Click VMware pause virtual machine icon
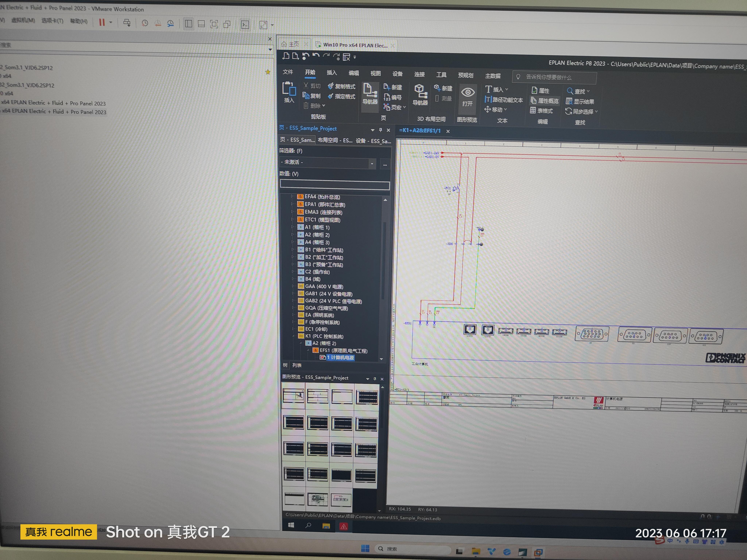747x560 pixels. (102, 22)
